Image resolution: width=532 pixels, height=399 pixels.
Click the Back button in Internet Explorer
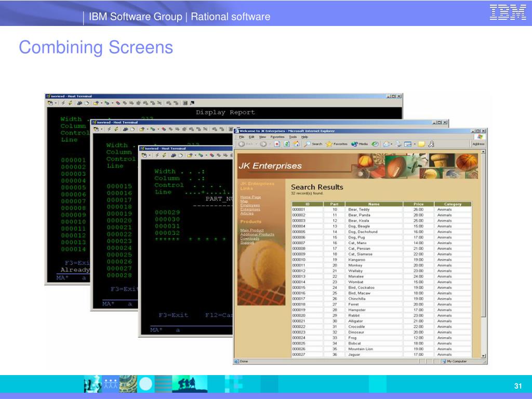coord(246,144)
